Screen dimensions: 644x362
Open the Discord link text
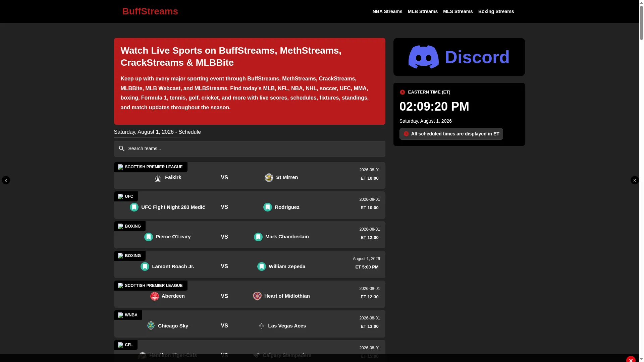coord(477,57)
